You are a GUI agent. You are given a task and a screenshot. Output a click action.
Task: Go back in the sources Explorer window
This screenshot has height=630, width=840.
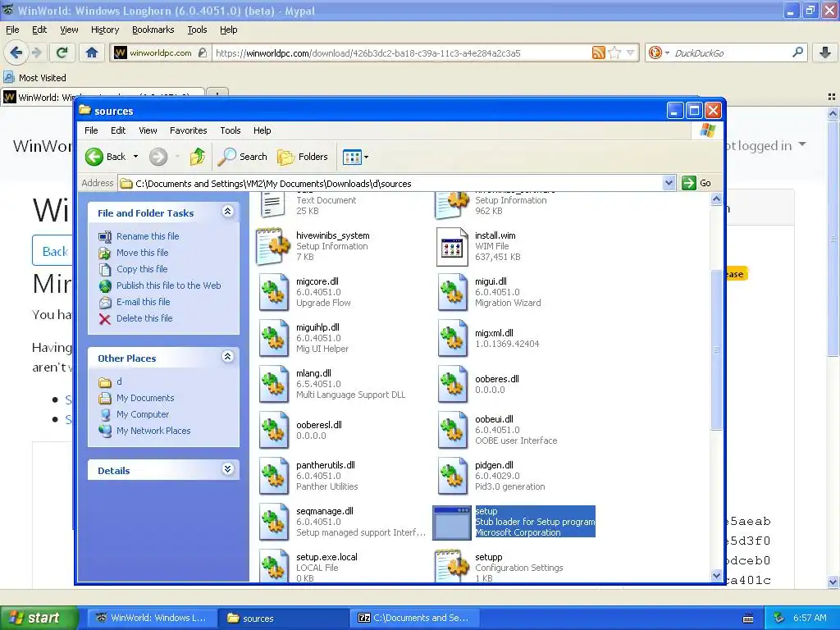click(x=106, y=157)
